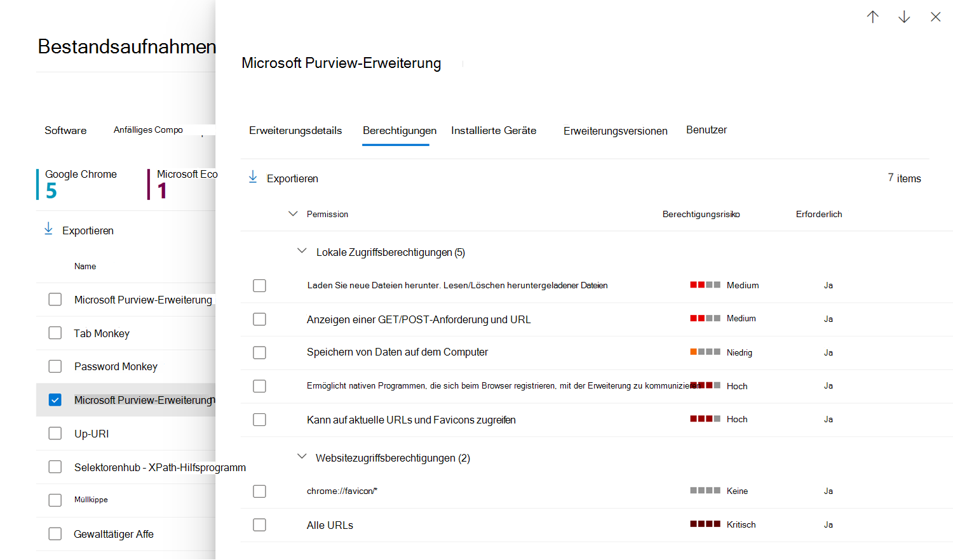Tick the chrome://favicon/* checkbox
Viewport: 953px width, 560px height.
coord(259,491)
